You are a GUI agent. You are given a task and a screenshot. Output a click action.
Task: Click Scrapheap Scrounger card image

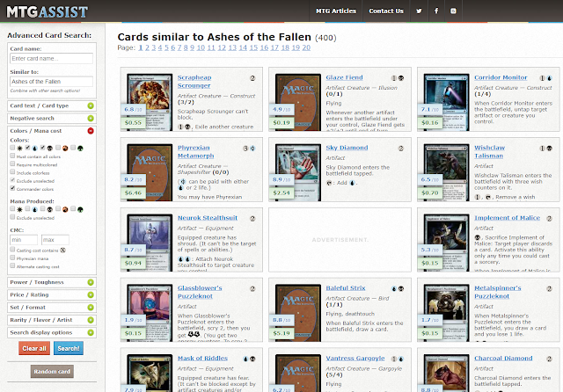[x=150, y=102]
